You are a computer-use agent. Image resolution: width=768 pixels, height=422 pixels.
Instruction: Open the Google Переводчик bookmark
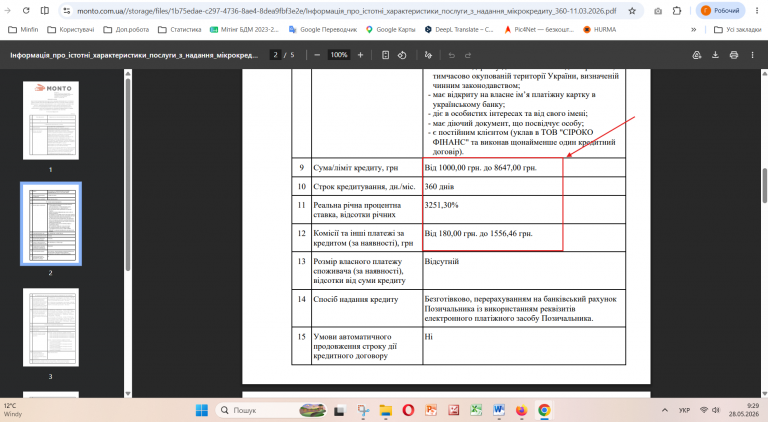tap(323, 29)
